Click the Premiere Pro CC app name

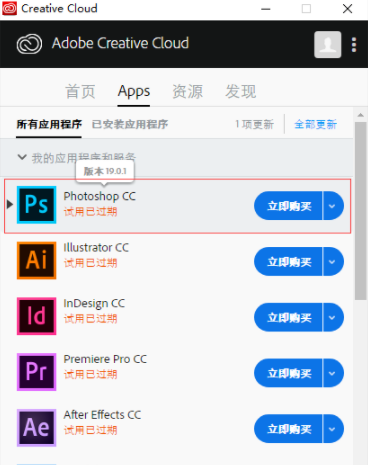click(x=105, y=359)
